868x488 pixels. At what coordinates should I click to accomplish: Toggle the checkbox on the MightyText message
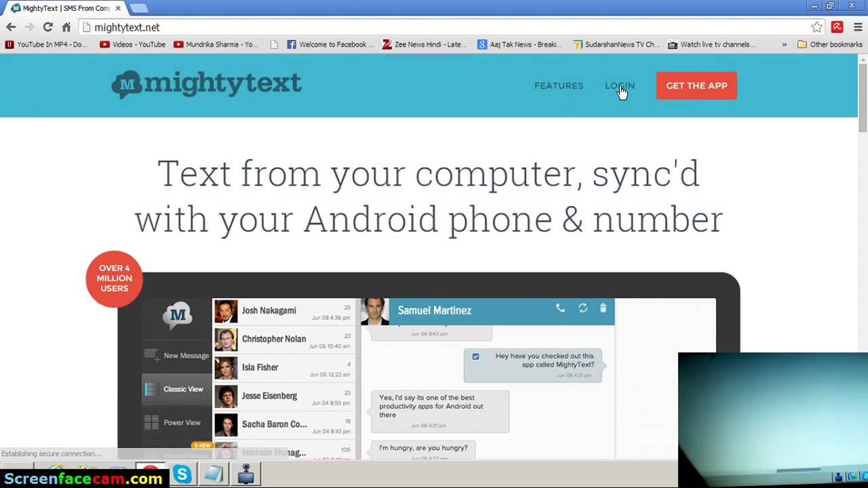pyautogui.click(x=475, y=357)
